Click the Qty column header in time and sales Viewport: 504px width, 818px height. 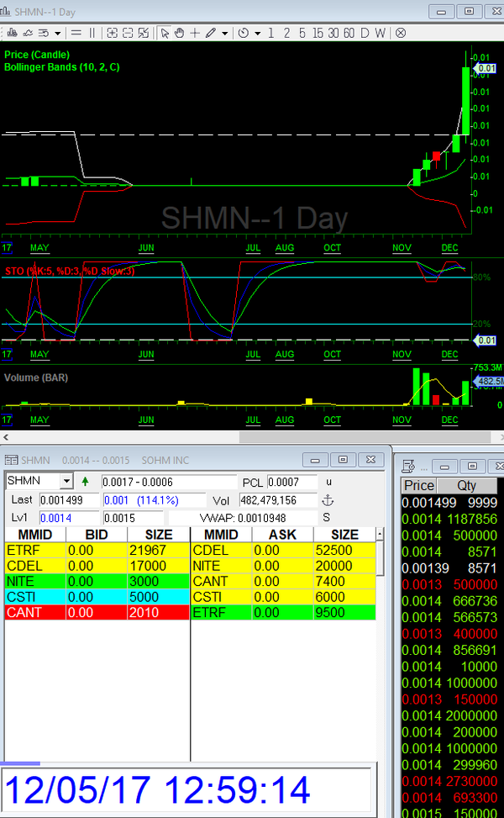466,485
